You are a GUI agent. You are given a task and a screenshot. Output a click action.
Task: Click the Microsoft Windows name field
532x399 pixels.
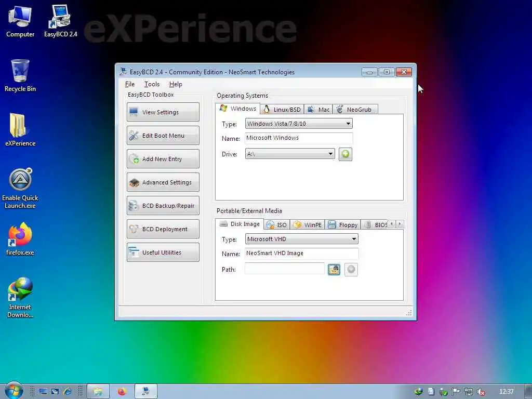[299, 138]
